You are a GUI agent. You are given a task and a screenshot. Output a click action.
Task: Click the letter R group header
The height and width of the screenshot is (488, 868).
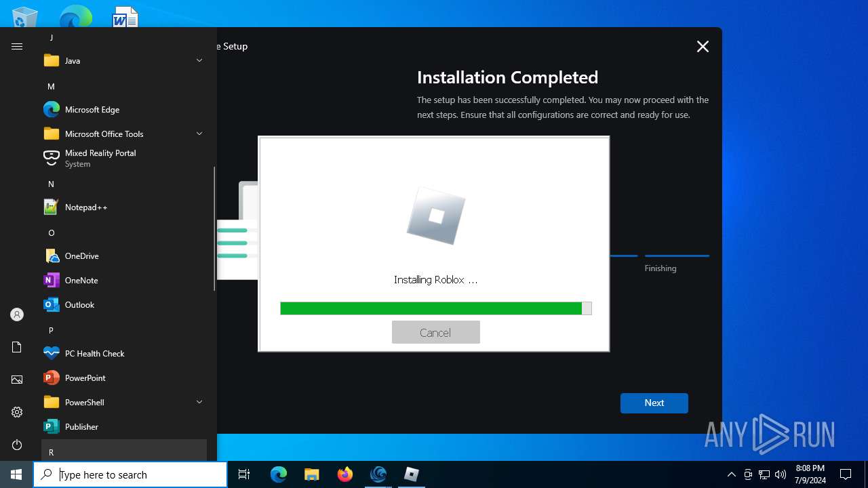pyautogui.click(x=124, y=451)
